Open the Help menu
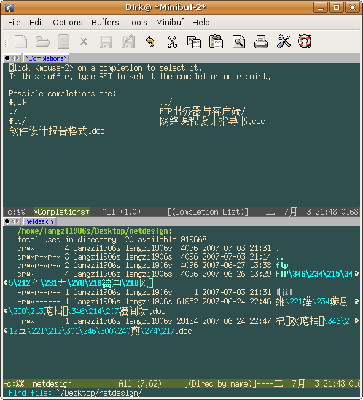Image resolution: width=363 pixels, height=400 pixels. 201,22
